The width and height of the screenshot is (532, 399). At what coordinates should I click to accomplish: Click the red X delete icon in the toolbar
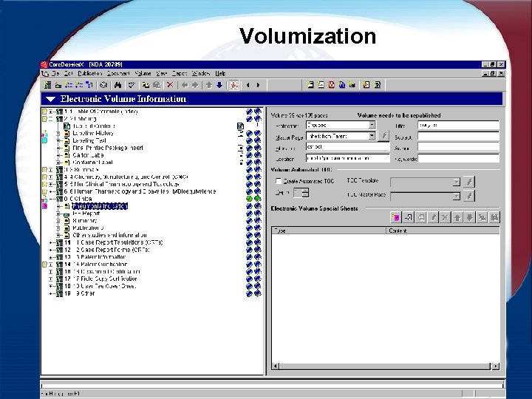pyautogui.click(x=170, y=85)
